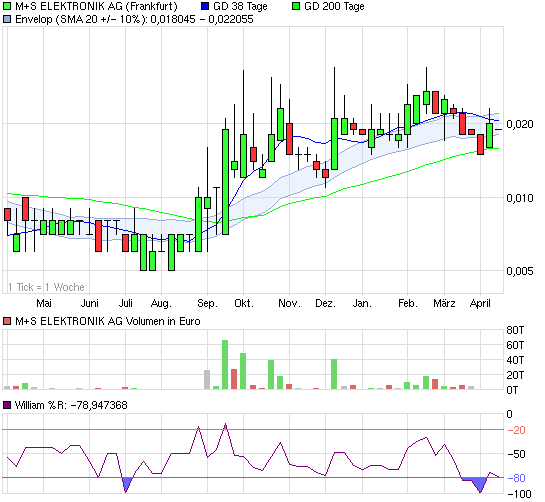Click the Juni month label
This screenshot has height=502, width=545.
[89, 303]
